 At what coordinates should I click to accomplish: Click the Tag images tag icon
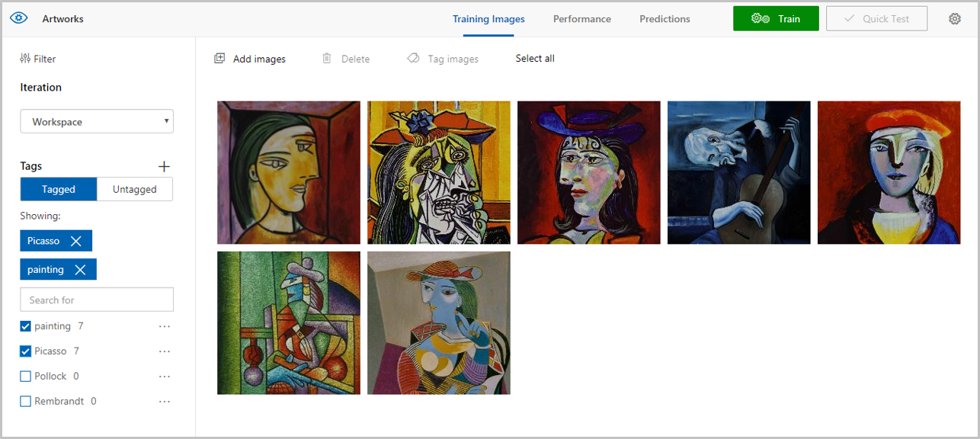click(414, 59)
